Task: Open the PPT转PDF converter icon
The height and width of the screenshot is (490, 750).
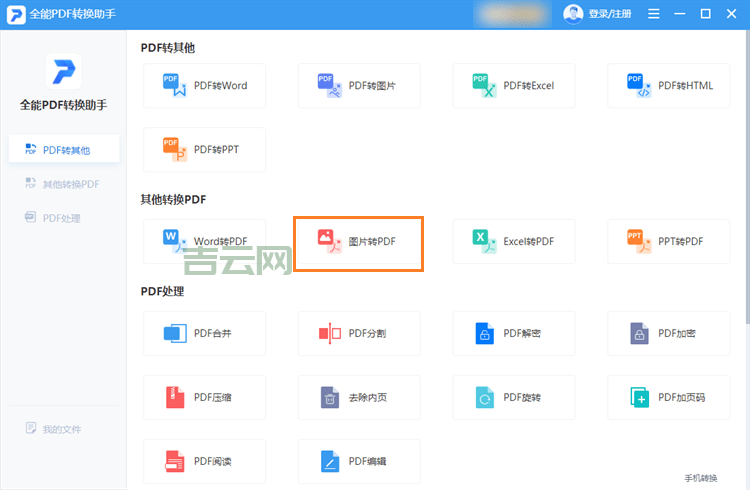Action: 639,241
